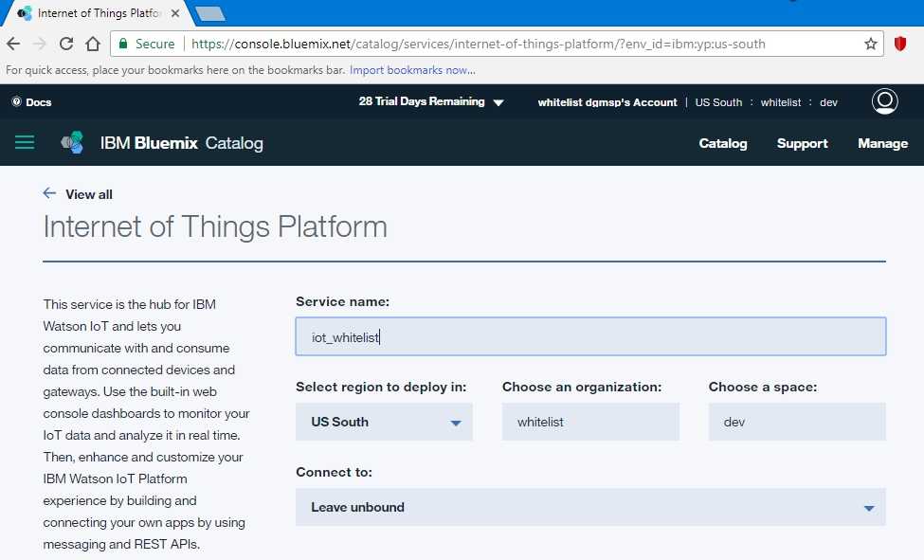924x560 pixels.
Task: Go back with browser back arrow
Action: click(13, 44)
